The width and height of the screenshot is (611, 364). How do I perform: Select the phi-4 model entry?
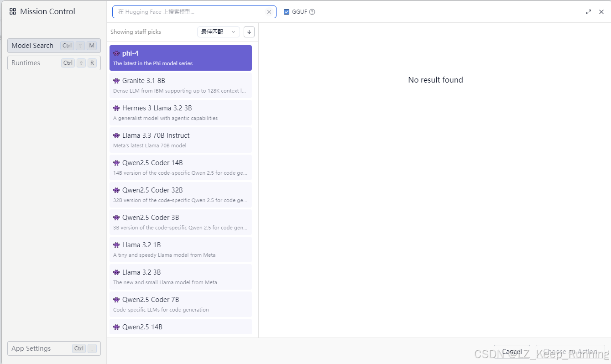[181, 58]
